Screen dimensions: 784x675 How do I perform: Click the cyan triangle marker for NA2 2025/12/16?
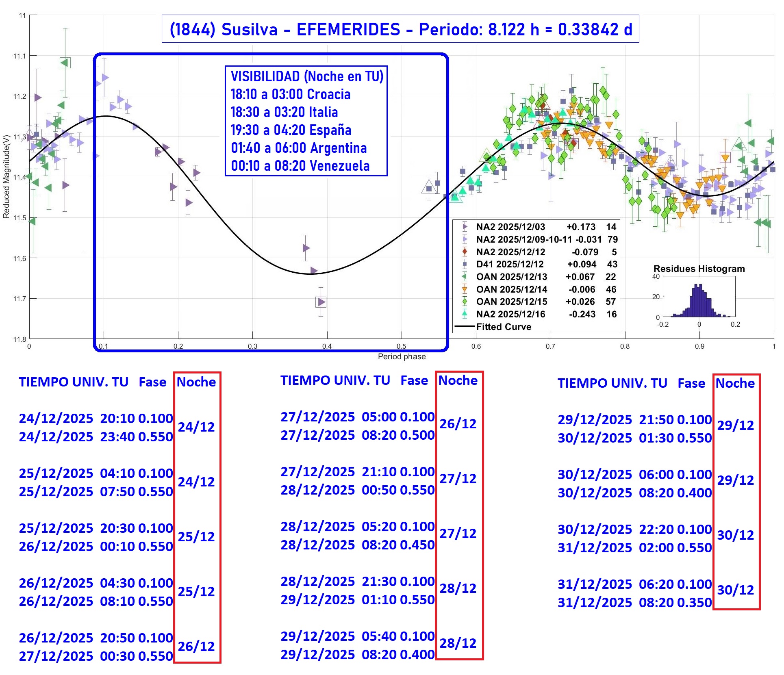pyautogui.click(x=465, y=314)
